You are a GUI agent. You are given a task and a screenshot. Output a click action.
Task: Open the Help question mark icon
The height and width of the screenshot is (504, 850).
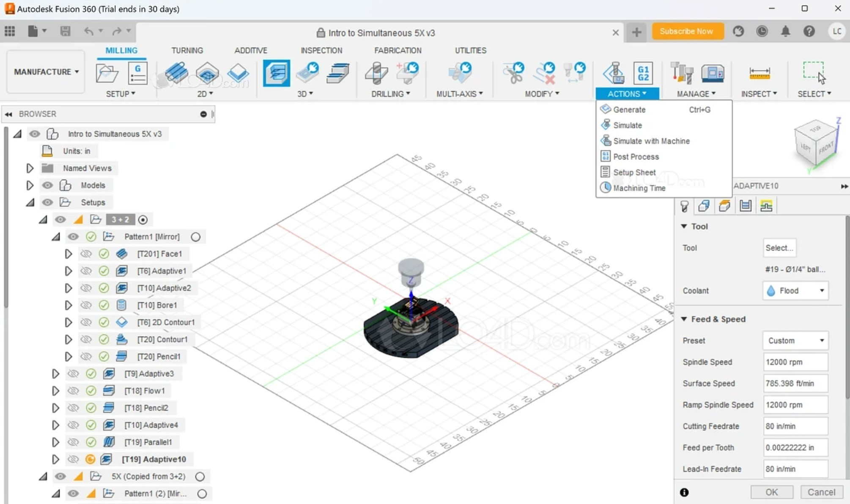coord(809,31)
